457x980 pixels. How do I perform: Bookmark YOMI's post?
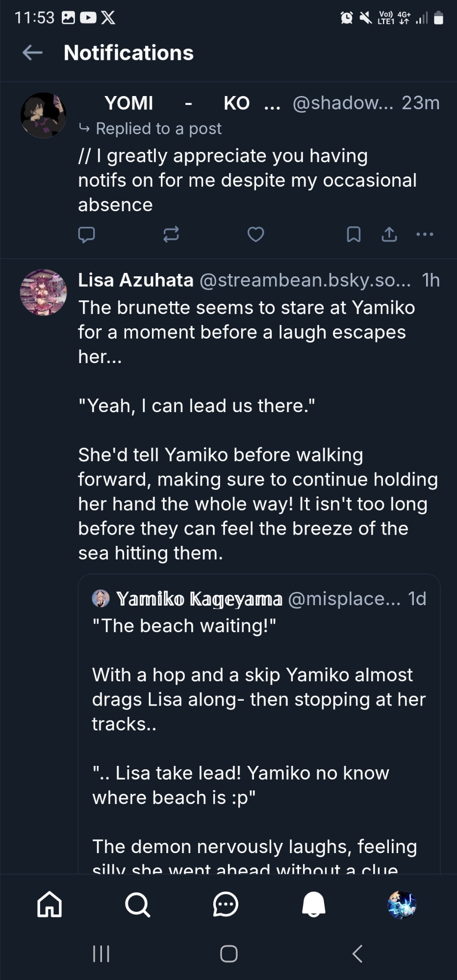(x=354, y=235)
